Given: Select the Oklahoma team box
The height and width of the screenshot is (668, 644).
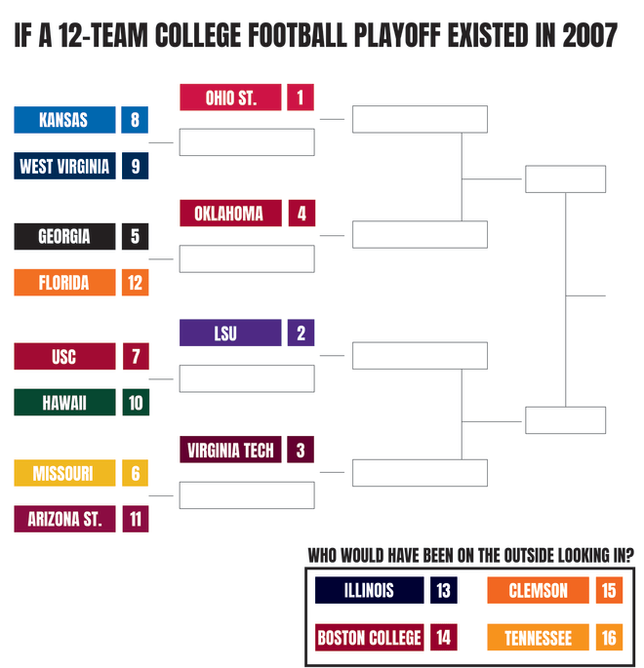Looking at the screenshot, I should pos(230,213).
